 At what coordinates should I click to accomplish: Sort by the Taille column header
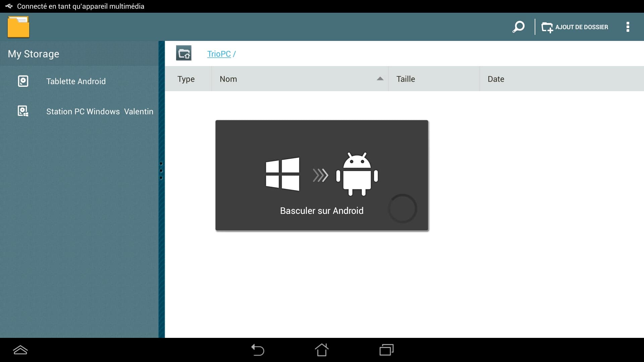pyautogui.click(x=406, y=79)
